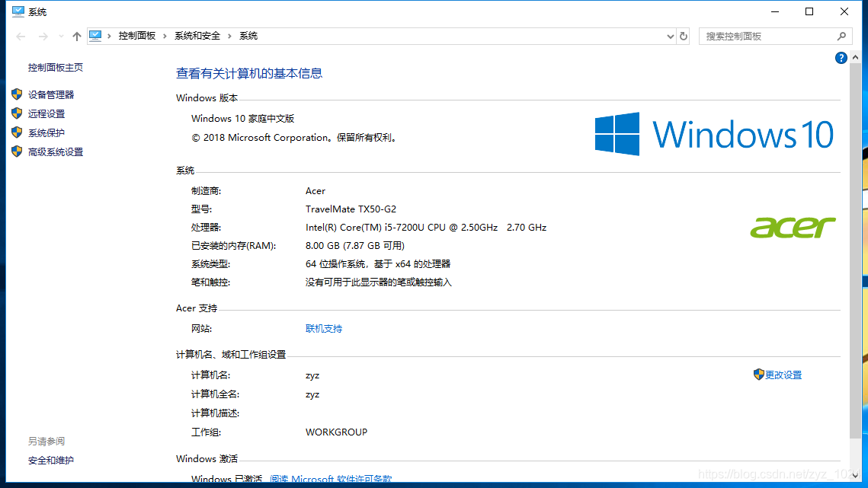Expand chevron after 控制面板 breadcrumb

pos(165,36)
